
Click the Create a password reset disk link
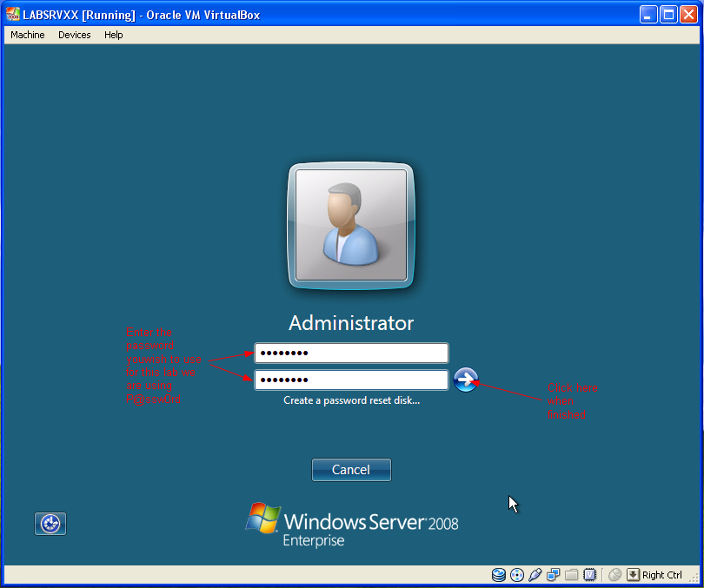click(x=351, y=400)
